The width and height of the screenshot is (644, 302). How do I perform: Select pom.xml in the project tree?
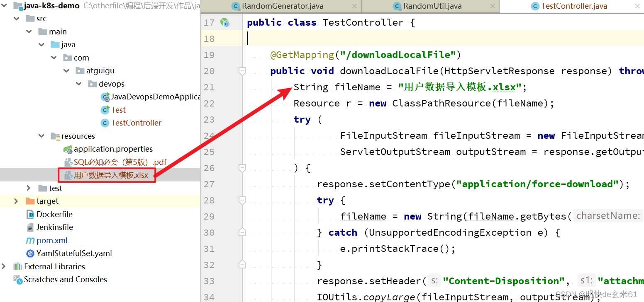(52, 240)
